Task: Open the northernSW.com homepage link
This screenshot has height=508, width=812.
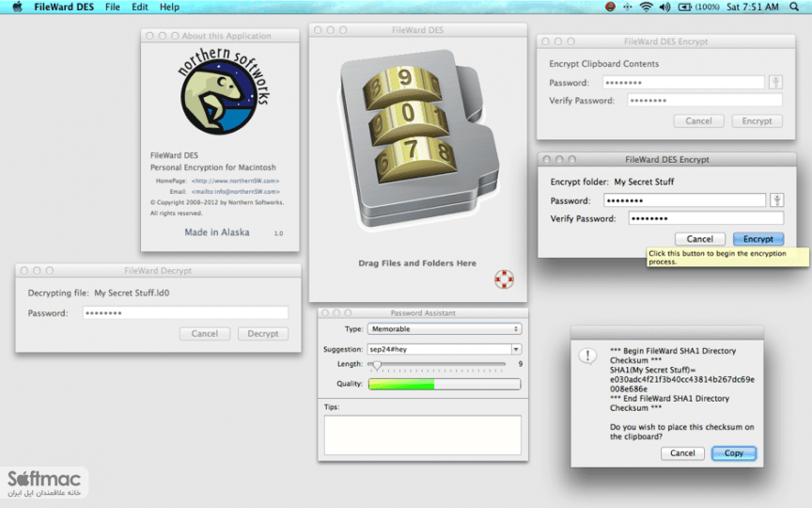Action: tap(235, 181)
